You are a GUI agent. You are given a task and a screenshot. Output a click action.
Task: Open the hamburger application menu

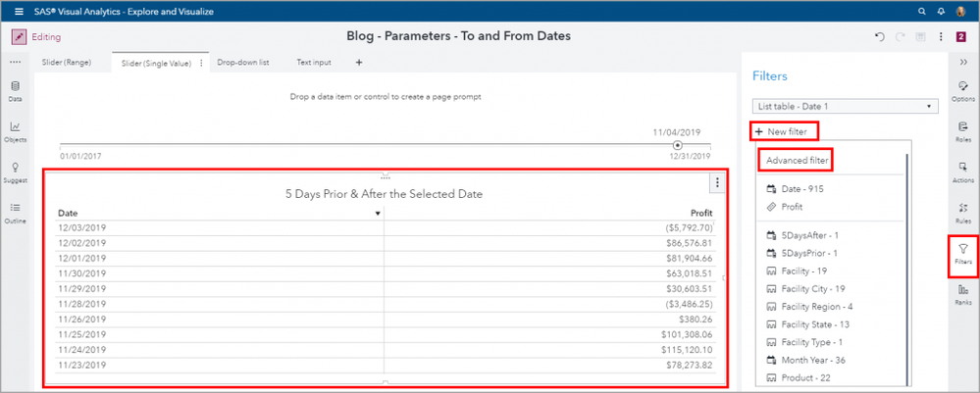click(x=20, y=11)
